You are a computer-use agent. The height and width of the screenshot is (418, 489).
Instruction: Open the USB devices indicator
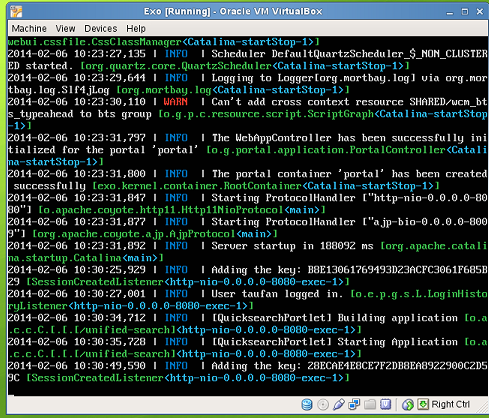pyautogui.click(x=338, y=404)
